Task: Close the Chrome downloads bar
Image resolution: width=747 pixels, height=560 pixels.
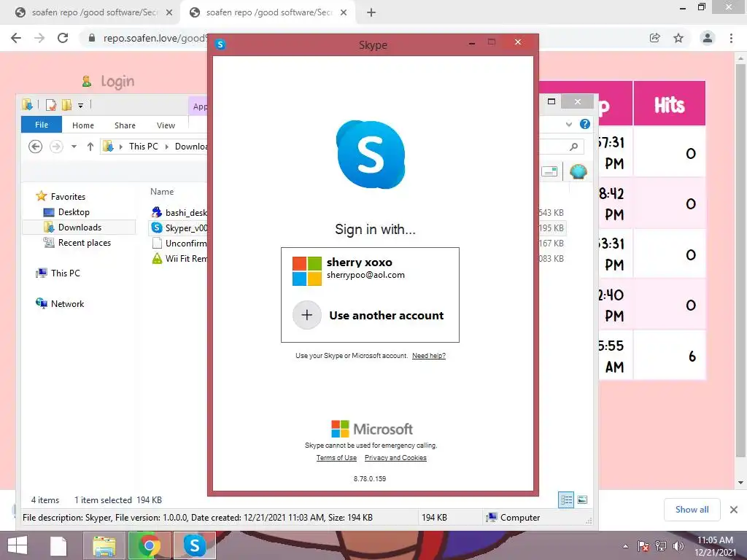Action: tap(734, 510)
